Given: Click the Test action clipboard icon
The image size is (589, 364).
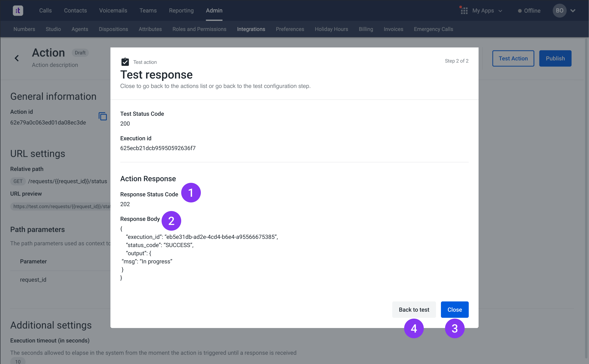Looking at the screenshot, I should pyautogui.click(x=125, y=62).
